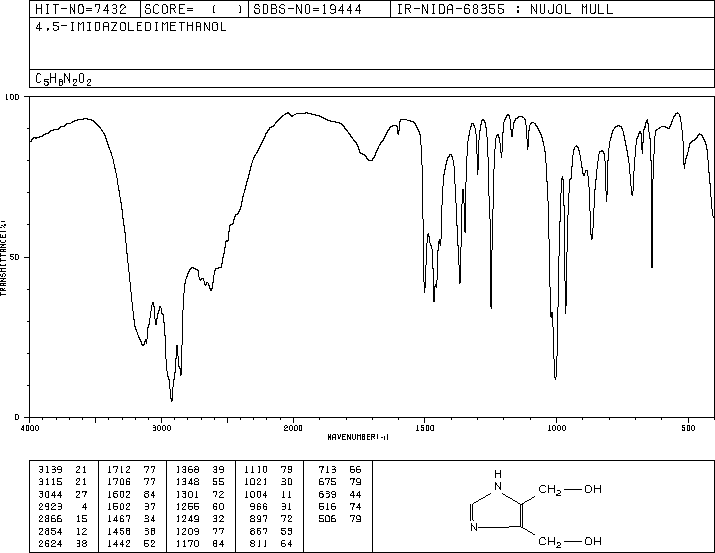
Task: Click the 2000 x-axis tick label
Action: pyautogui.click(x=293, y=428)
